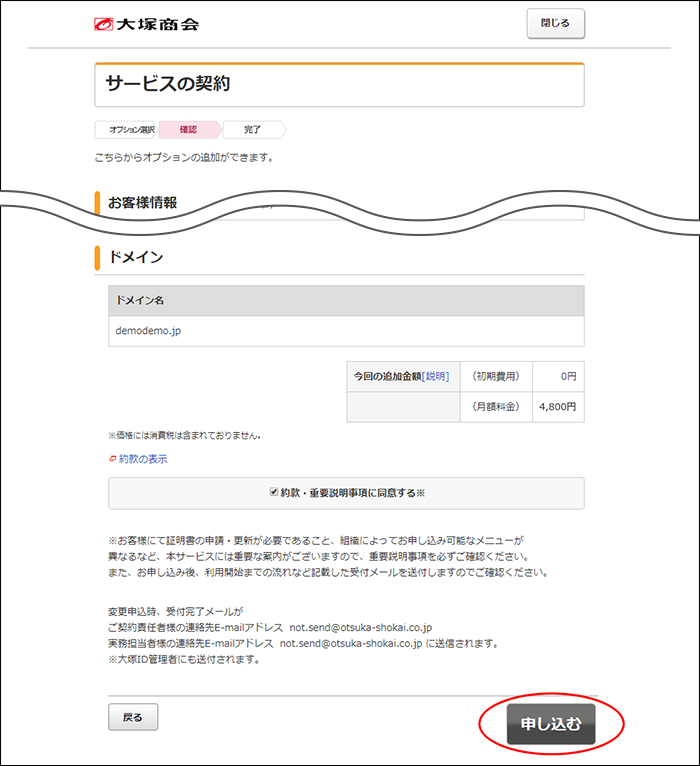Click the (初期費用) label cell
Image resolution: width=700 pixels, height=766 pixels.
pyautogui.click(x=496, y=376)
